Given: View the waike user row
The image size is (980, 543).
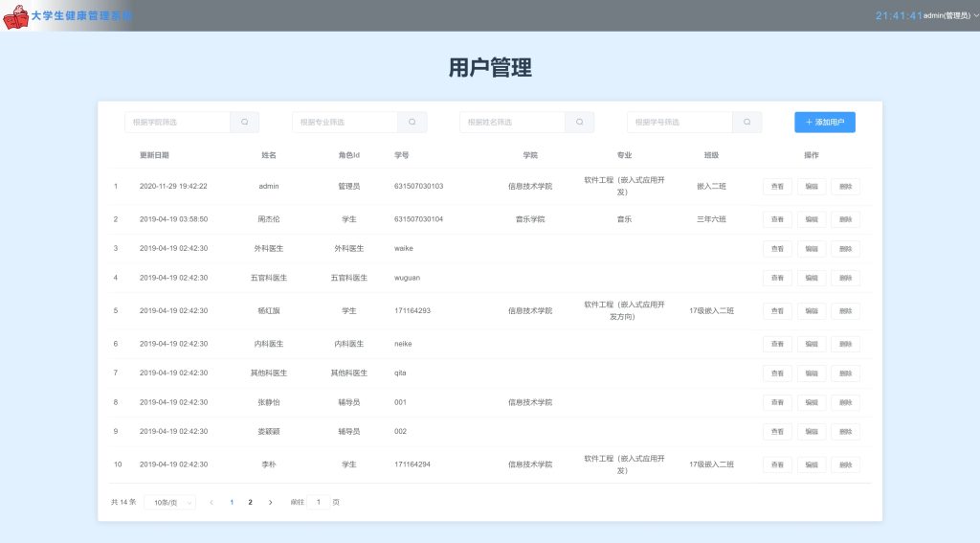Looking at the screenshot, I should (777, 249).
